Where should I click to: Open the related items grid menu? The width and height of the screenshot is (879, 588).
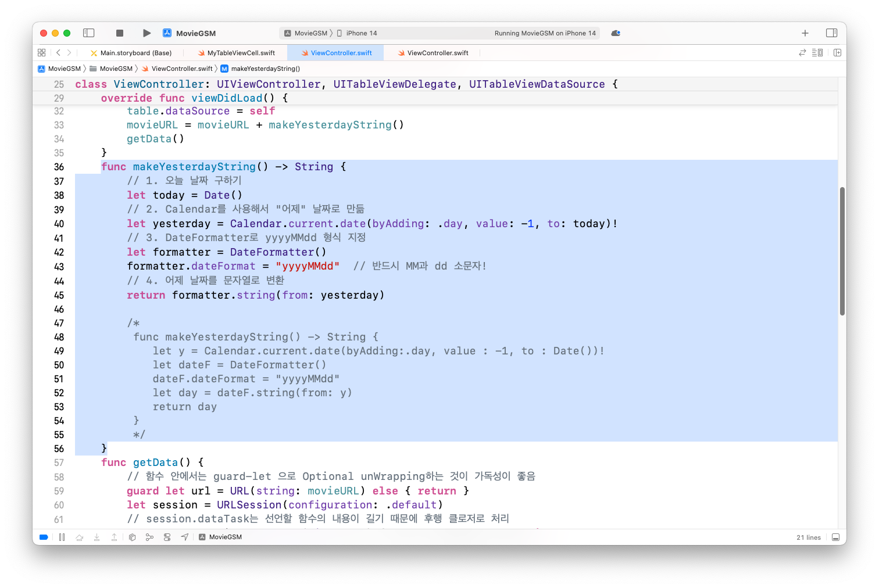[x=42, y=53]
